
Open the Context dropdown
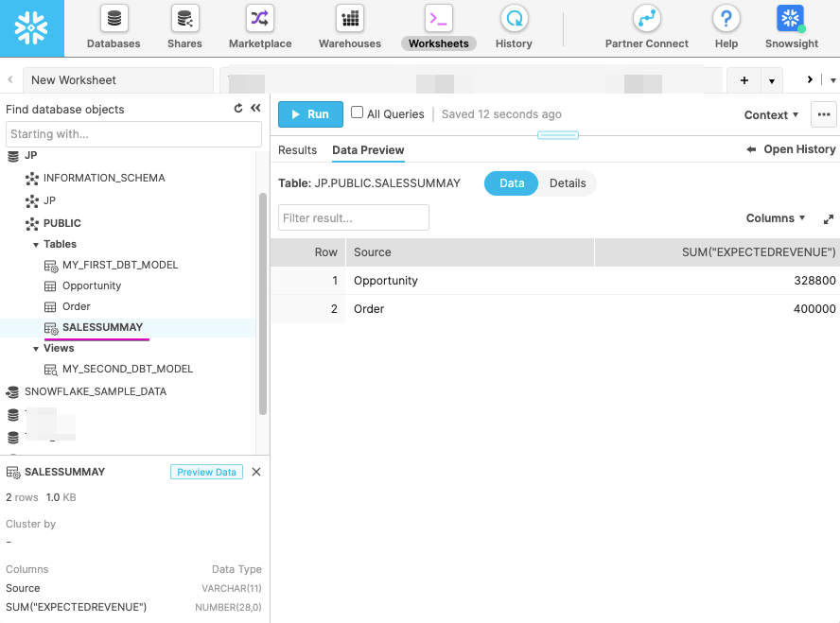[771, 115]
